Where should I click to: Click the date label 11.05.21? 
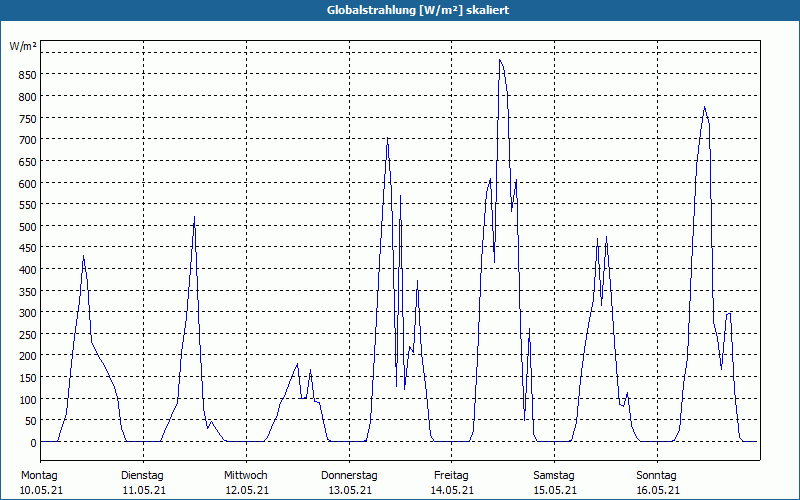point(144,491)
